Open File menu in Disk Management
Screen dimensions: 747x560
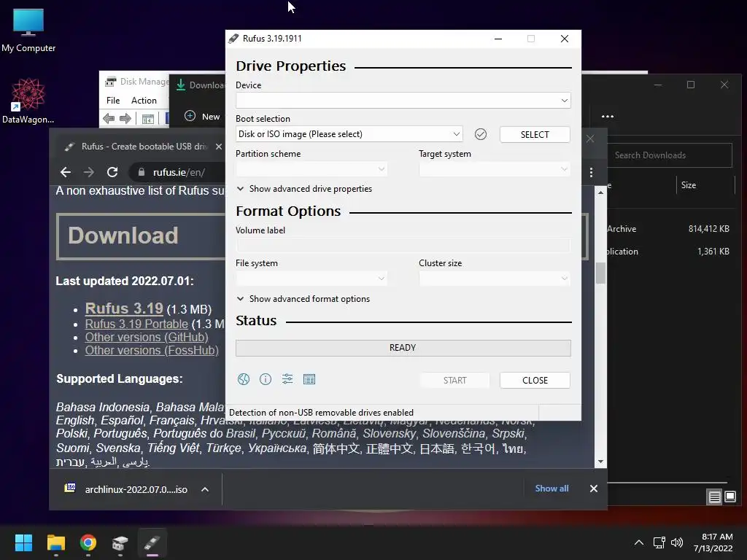(x=113, y=101)
